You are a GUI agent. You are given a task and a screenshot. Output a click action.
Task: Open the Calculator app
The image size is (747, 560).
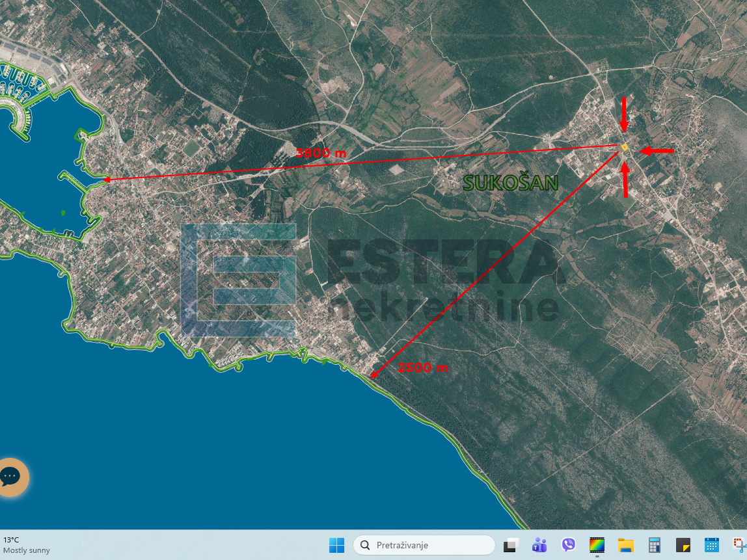pyautogui.click(x=653, y=545)
